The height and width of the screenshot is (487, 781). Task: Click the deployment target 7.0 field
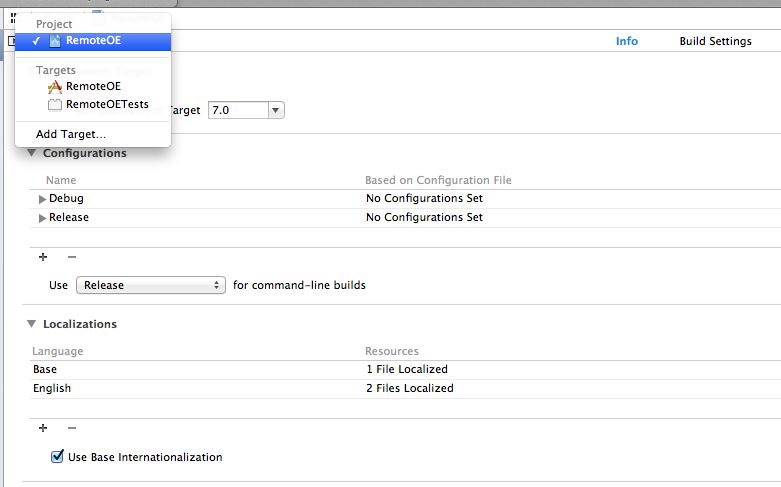click(239, 110)
